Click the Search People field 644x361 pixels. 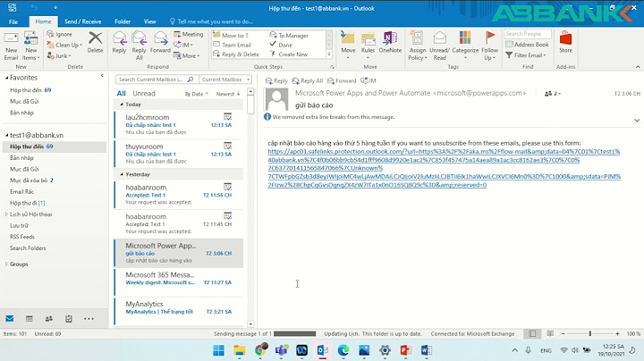528,34
